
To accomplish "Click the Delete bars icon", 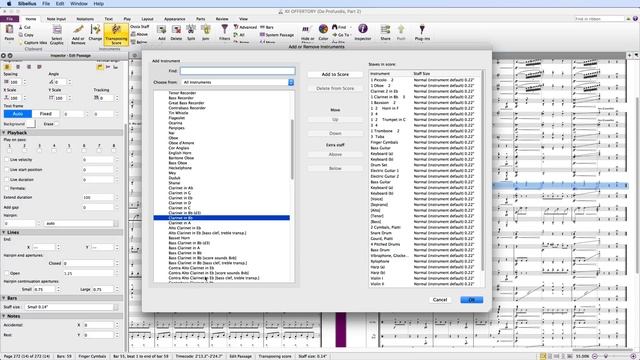I will (x=176, y=30).
